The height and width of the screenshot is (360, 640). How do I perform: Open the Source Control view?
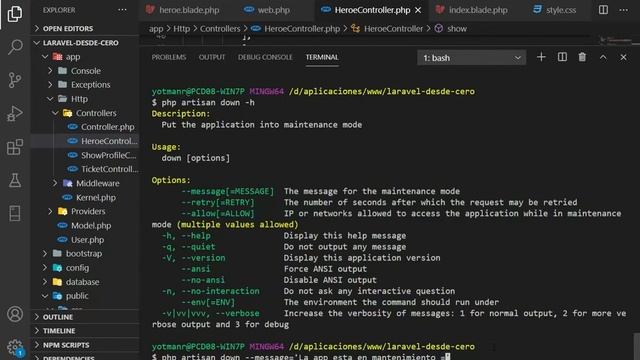coord(15,80)
